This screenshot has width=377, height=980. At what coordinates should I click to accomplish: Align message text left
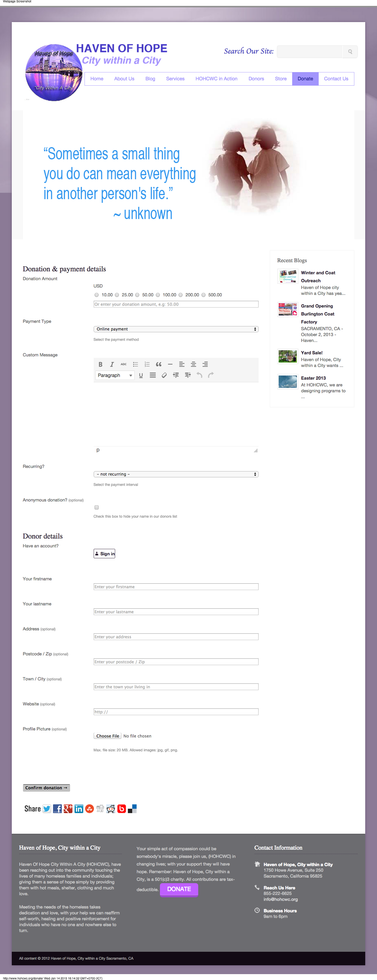[x=182, y=364]
